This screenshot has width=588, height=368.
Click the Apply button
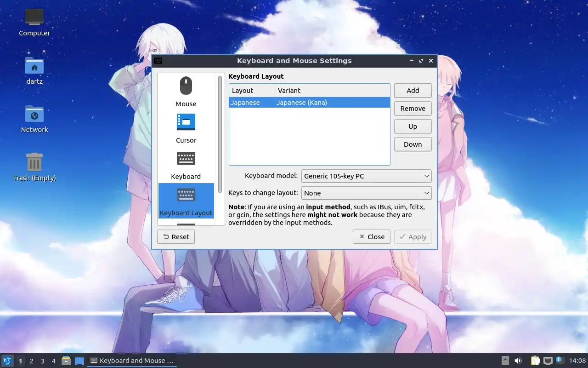413,236
